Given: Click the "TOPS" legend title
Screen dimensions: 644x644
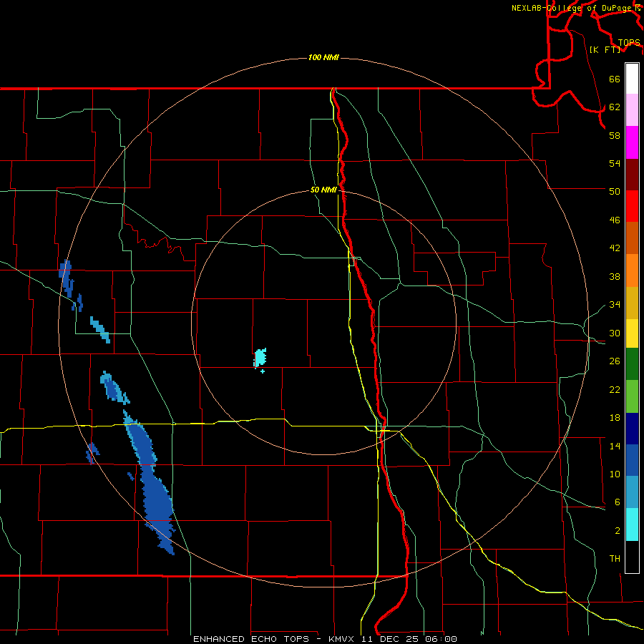Looking at the screenshot, I should pyautogui.click(x=629, y=43).
